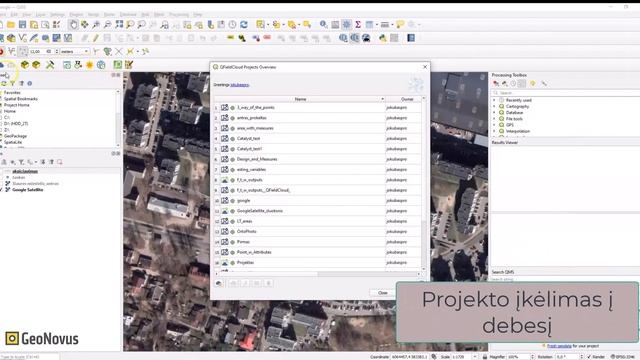Click the Filter Legend funnel icon in Layers
The image size is (640, 360).
(x=21, y=162)
